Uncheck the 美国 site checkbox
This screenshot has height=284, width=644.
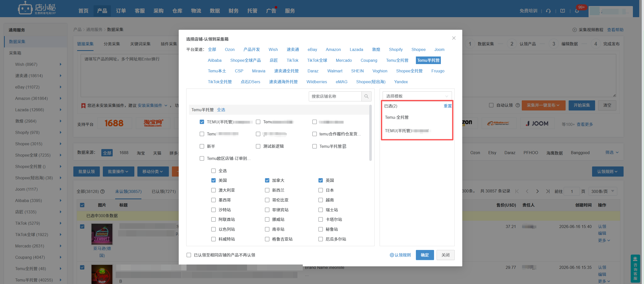tap(213, 180)
